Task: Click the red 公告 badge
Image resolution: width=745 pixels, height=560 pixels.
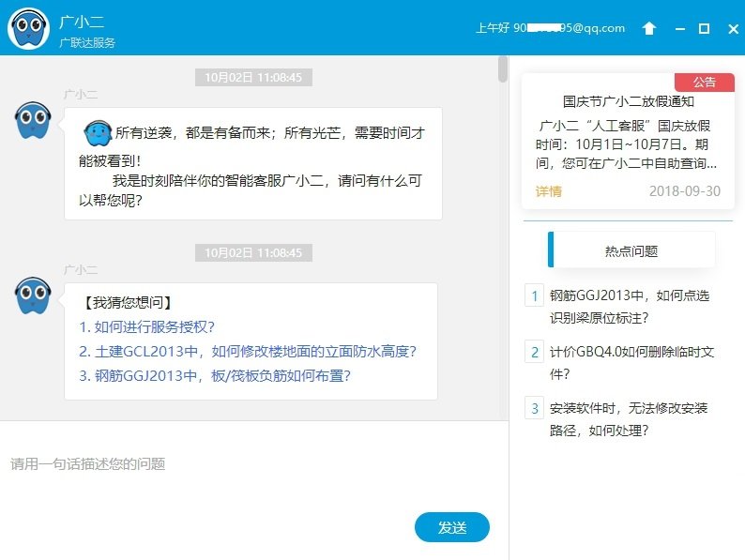Action: [704, 83]
